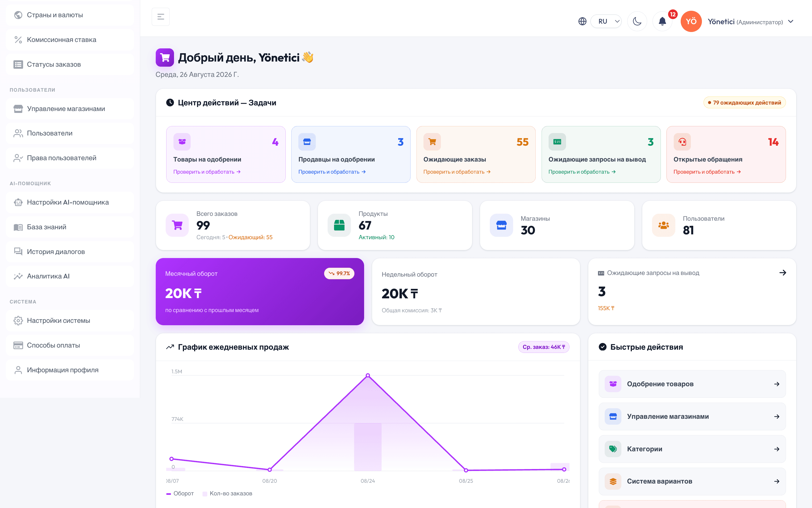812x508 pixels.
Task: Click the 08/20 data point on chart
Action: (x=269, y=470)
